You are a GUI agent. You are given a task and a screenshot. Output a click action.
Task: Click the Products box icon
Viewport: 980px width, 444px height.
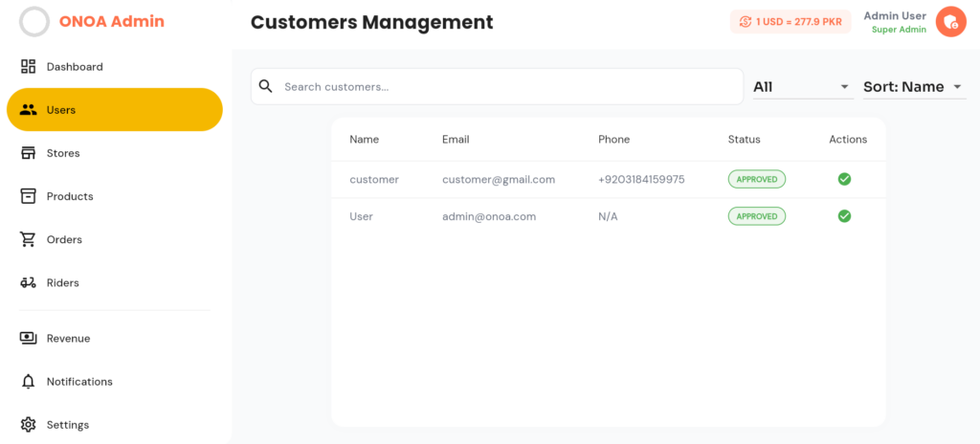pyautogui.click(x=28, y=196)
